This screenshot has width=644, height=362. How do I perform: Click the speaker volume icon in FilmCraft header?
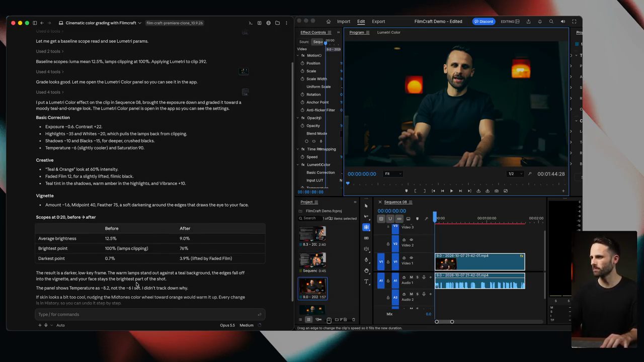point(563,22)
